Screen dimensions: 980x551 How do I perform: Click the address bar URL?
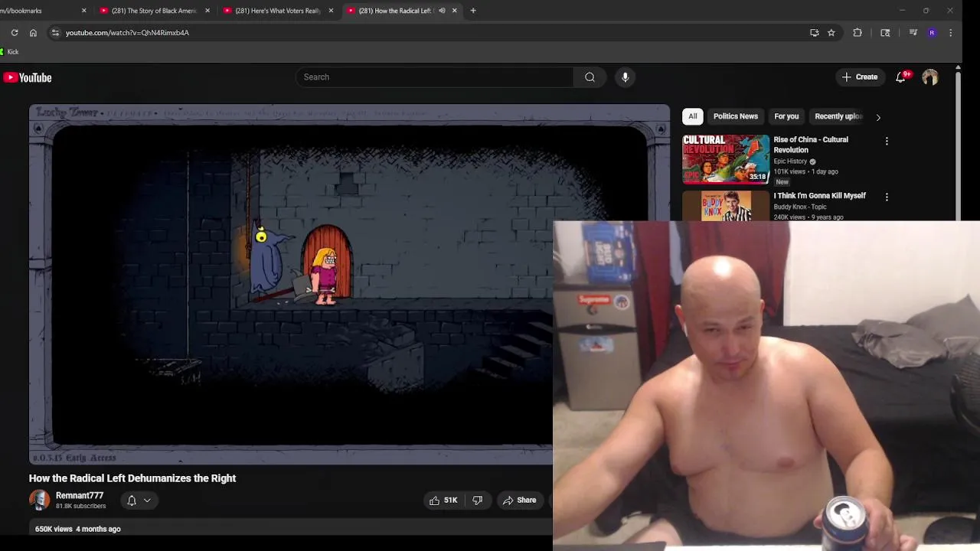tap(127, 33)
